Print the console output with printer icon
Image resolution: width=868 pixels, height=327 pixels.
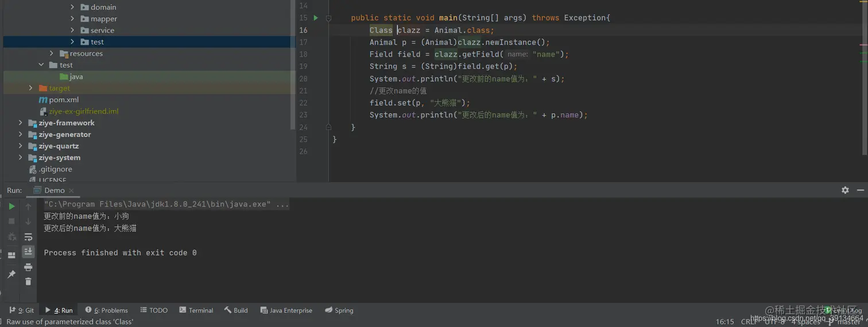[x=28, y=267]
